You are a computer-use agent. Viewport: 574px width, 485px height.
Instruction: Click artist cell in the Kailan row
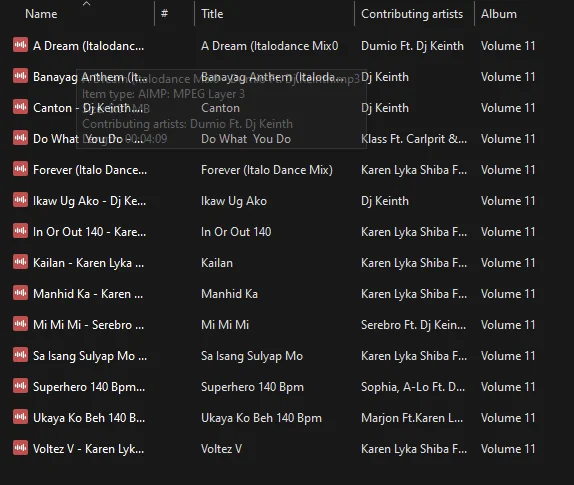tap(414, 263)
